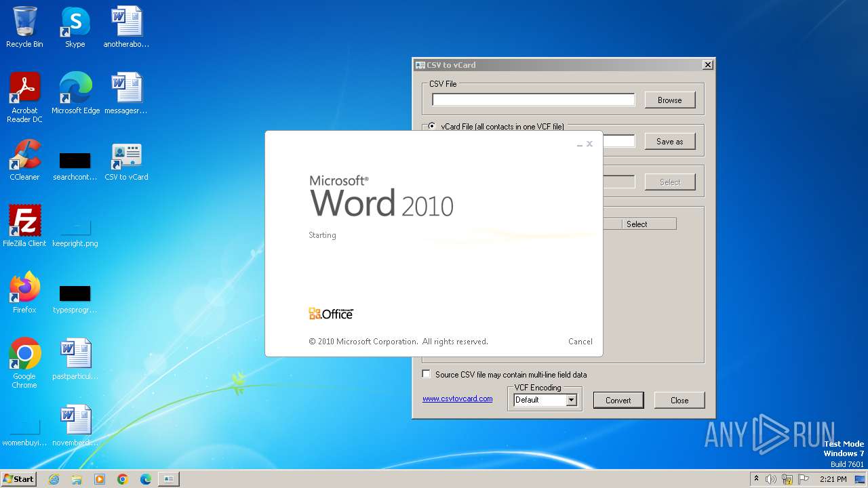Select the typesprogr... desktop file
The width and height of the screenshot is (868, 488).
click(75, 300)
